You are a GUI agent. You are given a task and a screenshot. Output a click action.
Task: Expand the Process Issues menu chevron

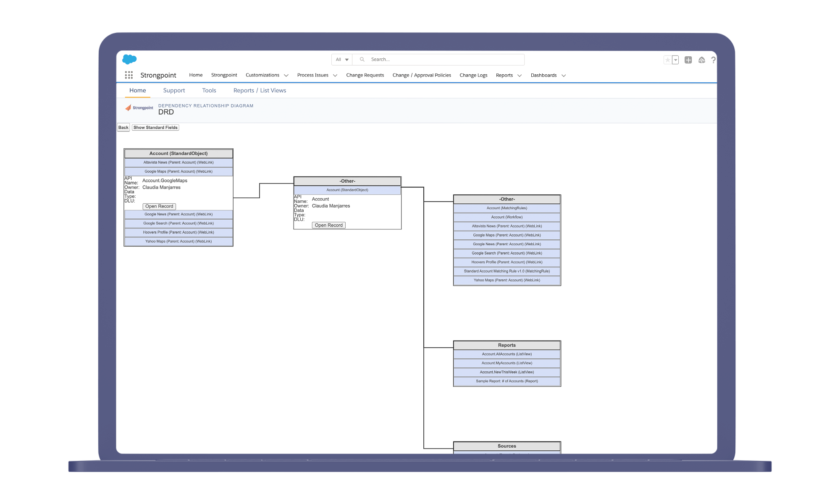coord(335,76)
